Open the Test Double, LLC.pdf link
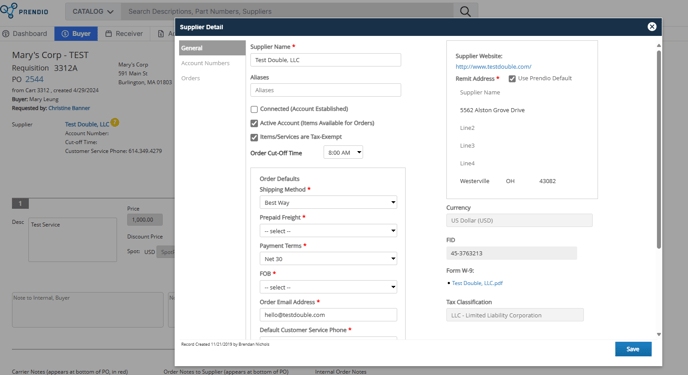This screenshot has width=688, height=375. (477, 283)
